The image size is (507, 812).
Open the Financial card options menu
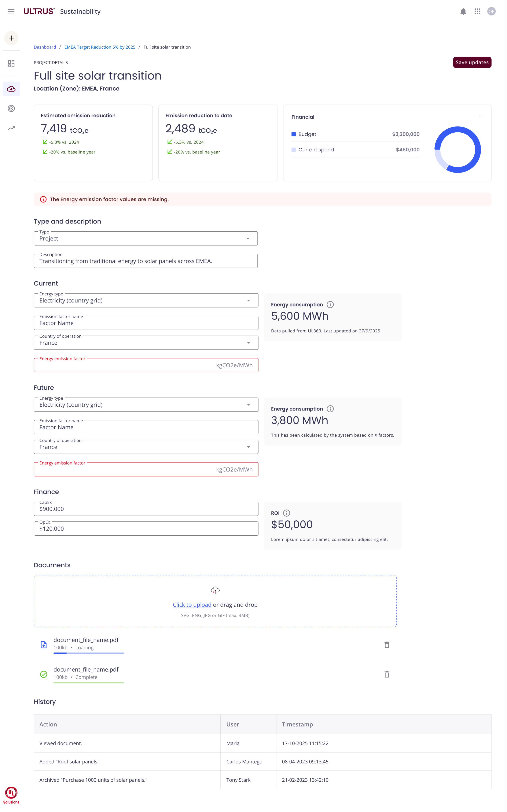481,117
